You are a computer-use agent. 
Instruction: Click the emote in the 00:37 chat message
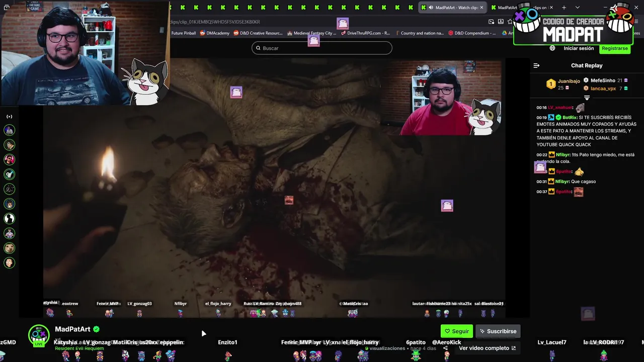[x=579, y=192]
